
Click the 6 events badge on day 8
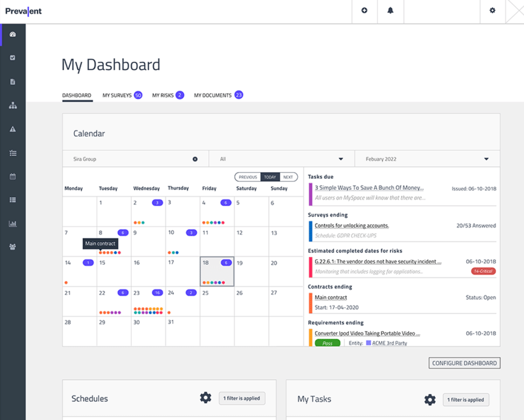[x=123, y=233]
